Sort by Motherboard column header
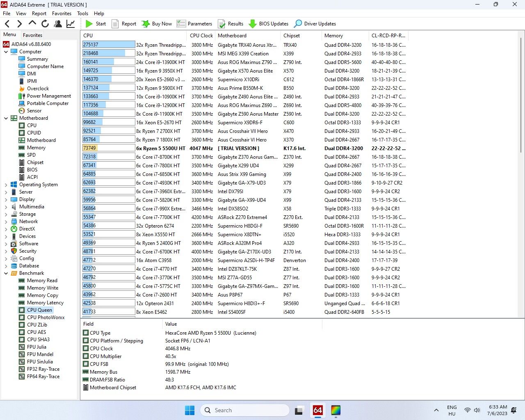This screenshot has width=525, height=420. 248,36
